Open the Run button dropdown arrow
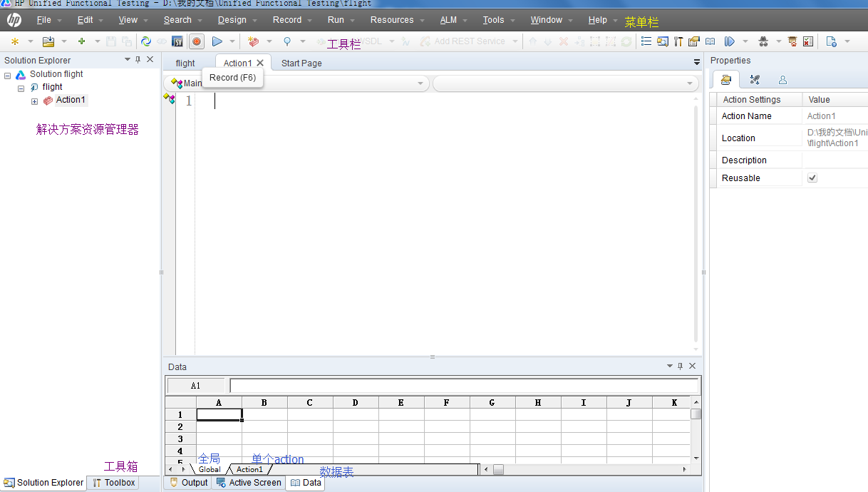 click(x=232, y=41)
